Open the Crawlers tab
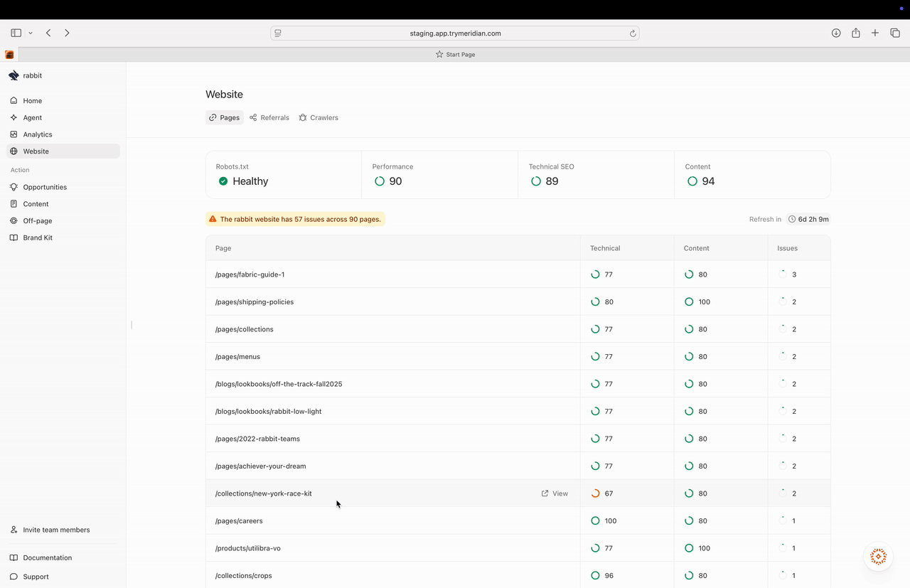Viewport: 910px width, 588px height. [318, 117]
